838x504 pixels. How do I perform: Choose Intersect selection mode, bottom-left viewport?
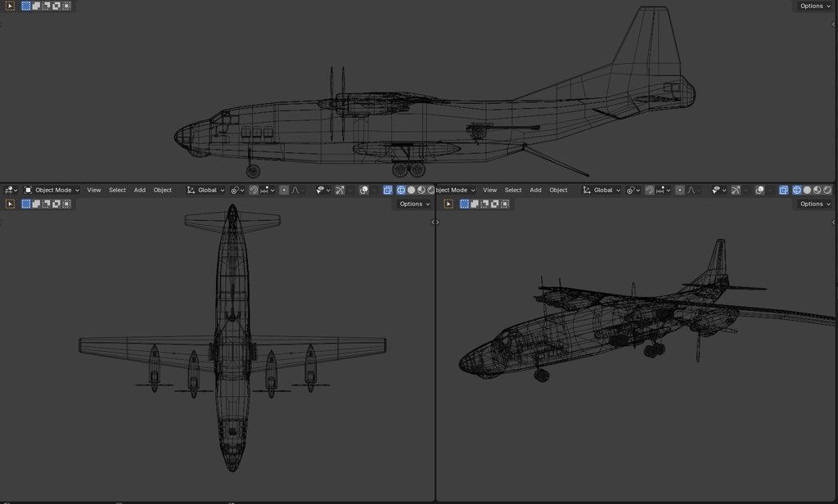click(66, 204)
